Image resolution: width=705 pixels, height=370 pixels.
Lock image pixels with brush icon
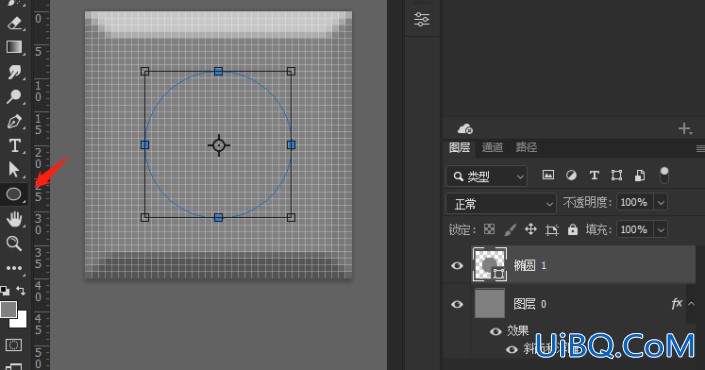pyautogui.click(x=510, y=230)
